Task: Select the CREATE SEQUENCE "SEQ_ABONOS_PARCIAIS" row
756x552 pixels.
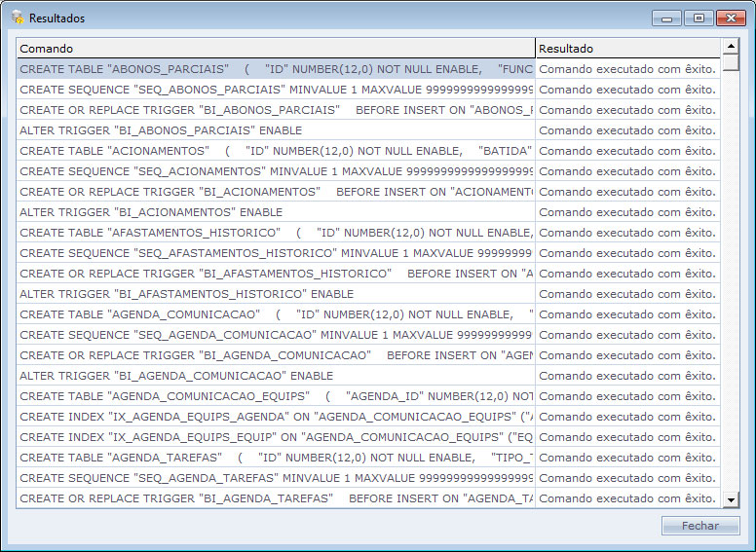Action: pos(275,90)
